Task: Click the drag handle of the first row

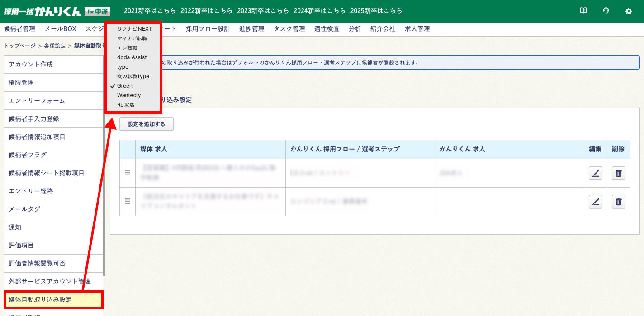Action: point(128,173)
